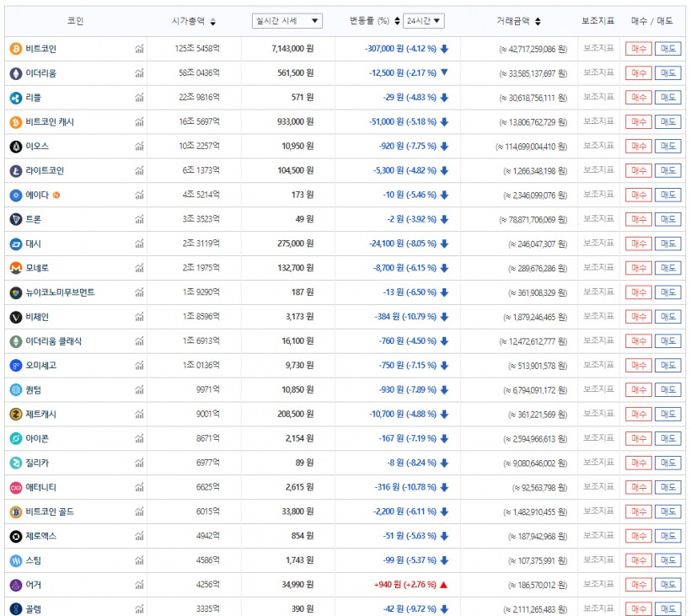The width and height of the screenshot is (691, 616).
Task: Open the chart icon for 비트코인
Action: 139,49
